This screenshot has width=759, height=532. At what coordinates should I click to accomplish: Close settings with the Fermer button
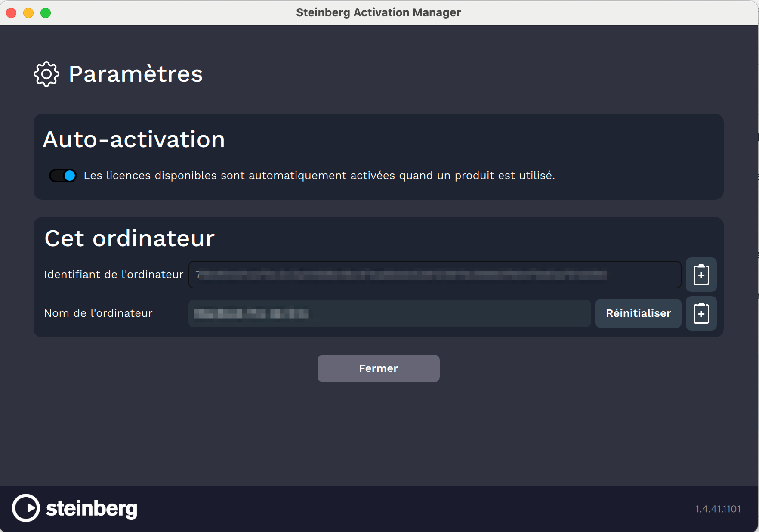(x=379, y=368)
